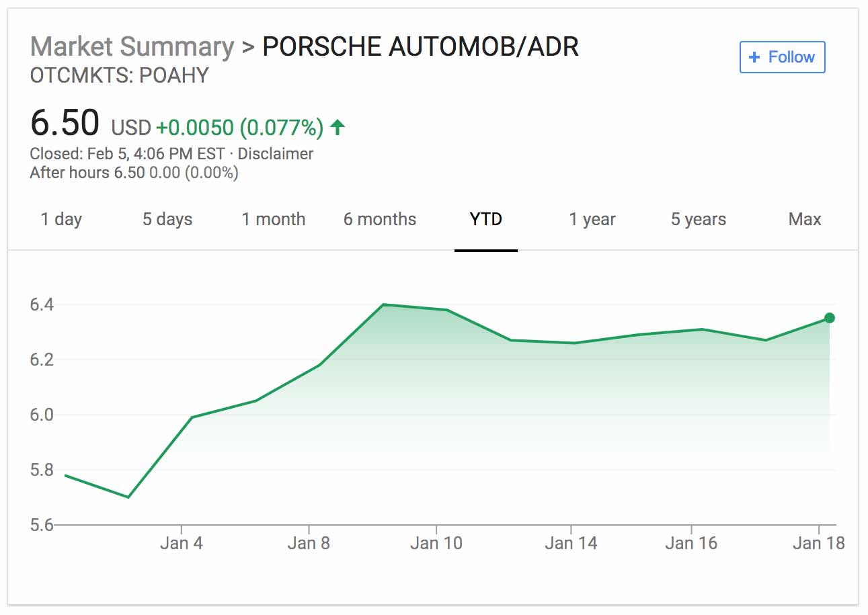Click the 6.50 price value
Viewport: 868px width, 615px height.
click(65, 124)
